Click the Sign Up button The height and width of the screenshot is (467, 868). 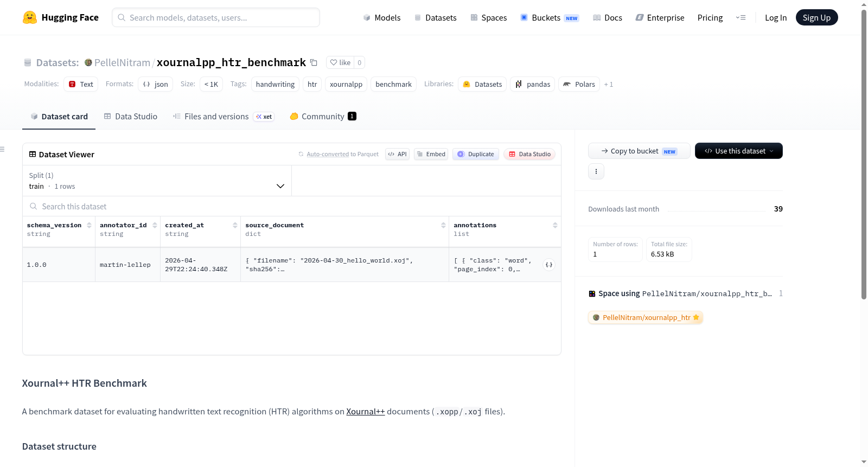(x=816, y=17)
